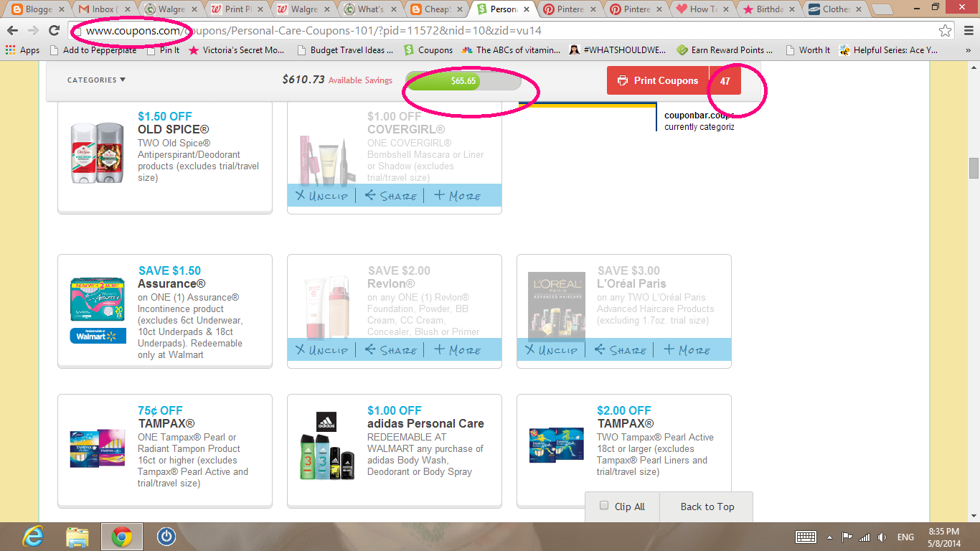
Task: Open the Add to Pepperplate bookmark
Action: point(92,50)
